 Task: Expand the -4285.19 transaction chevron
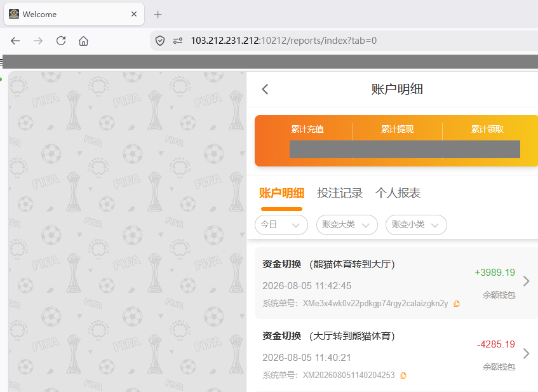pos(527,353)
